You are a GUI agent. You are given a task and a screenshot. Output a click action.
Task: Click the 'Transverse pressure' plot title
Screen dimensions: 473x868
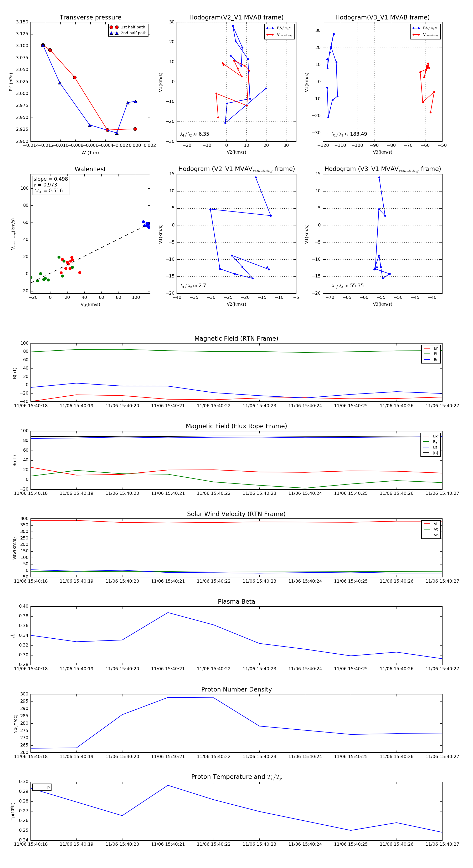click(90, 18)
